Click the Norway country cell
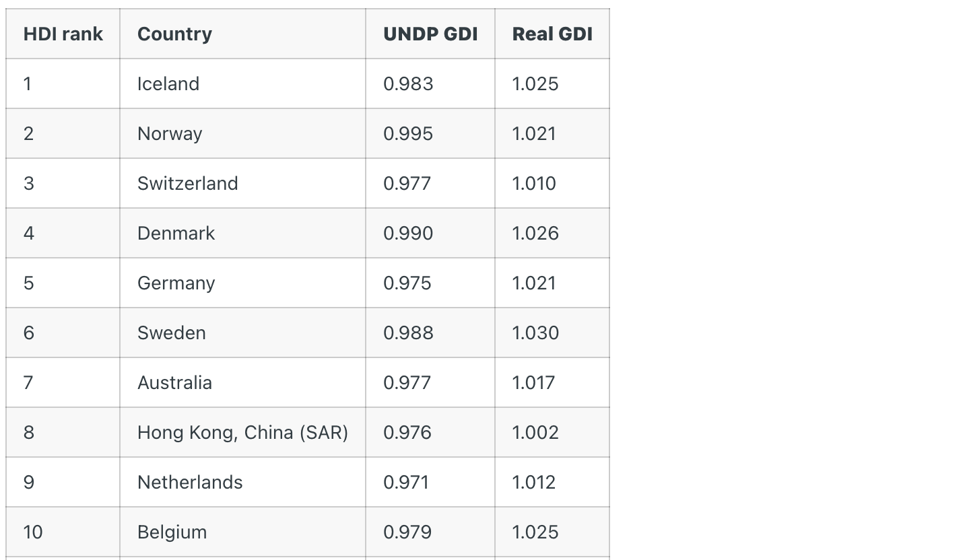This screenshot has height=560, width=963. (242, 133)
